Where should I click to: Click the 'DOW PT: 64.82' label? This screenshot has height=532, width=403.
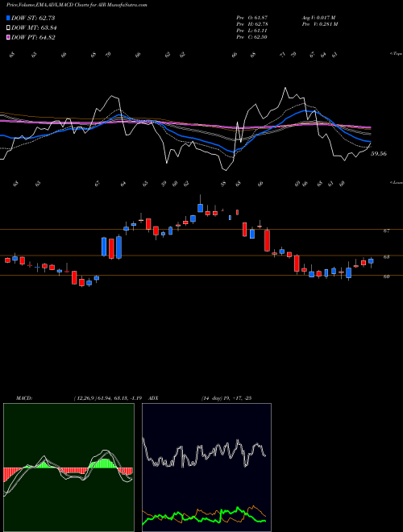coord(33,38)
